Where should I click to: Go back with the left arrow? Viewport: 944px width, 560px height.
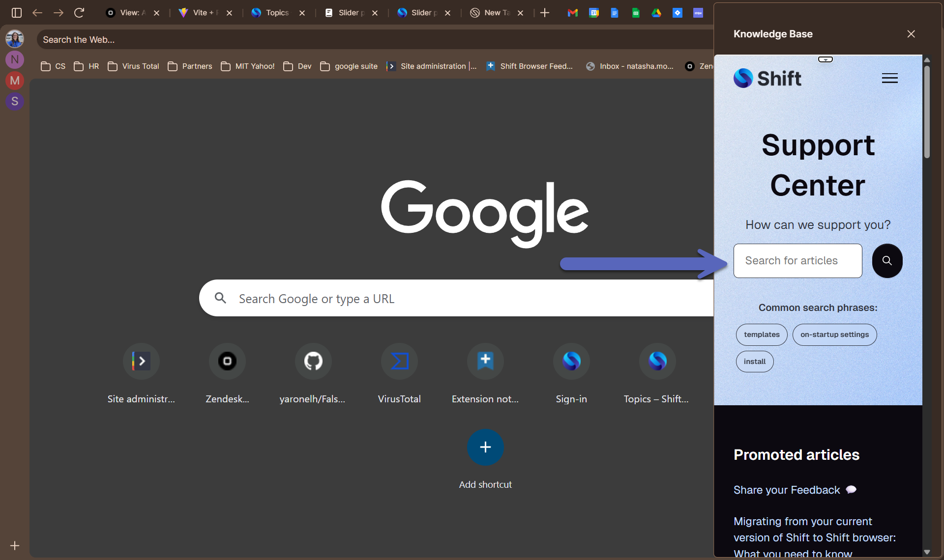[x=37, y=13]
